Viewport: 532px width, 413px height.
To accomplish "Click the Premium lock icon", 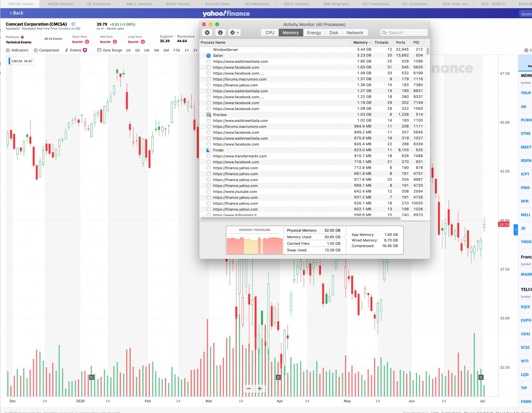I will 22,37.
